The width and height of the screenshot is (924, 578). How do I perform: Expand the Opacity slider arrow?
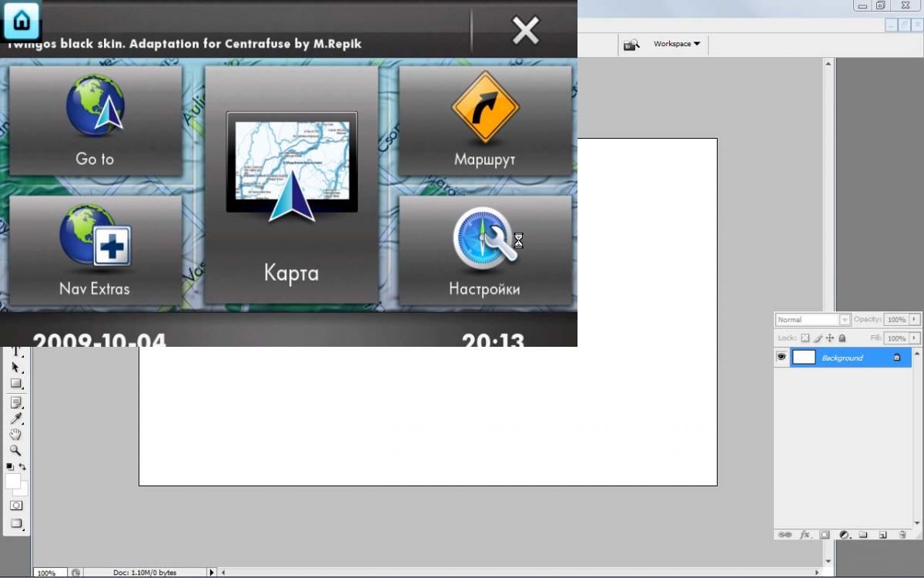pos(915,320)
